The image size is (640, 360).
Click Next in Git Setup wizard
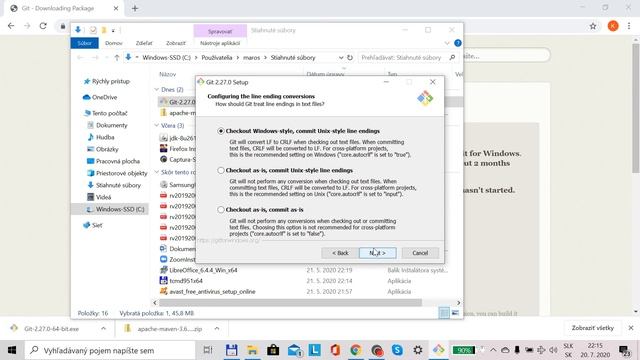[378, 253]
